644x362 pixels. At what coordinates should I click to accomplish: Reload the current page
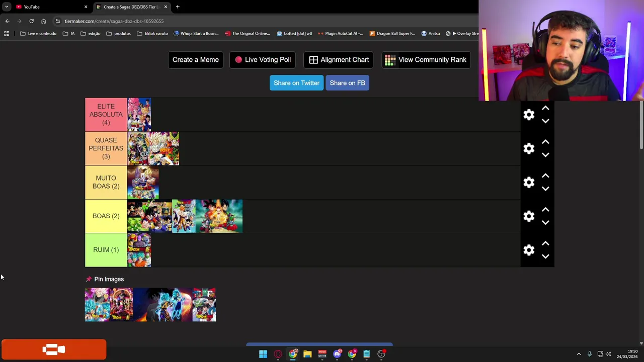tap(31, 21)
